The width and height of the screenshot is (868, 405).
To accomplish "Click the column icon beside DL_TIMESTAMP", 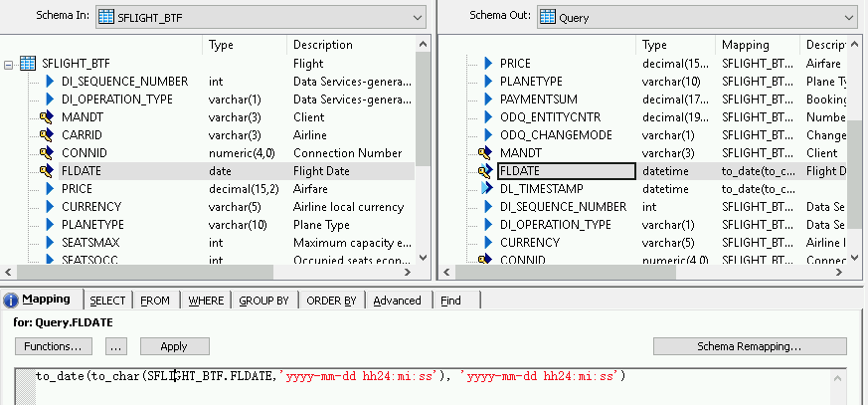I will click(x=486, y=189).
